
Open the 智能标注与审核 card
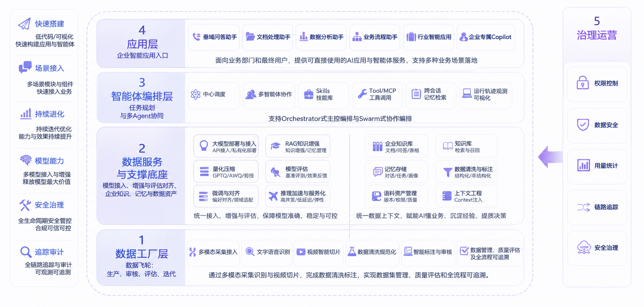pos(428,253)
